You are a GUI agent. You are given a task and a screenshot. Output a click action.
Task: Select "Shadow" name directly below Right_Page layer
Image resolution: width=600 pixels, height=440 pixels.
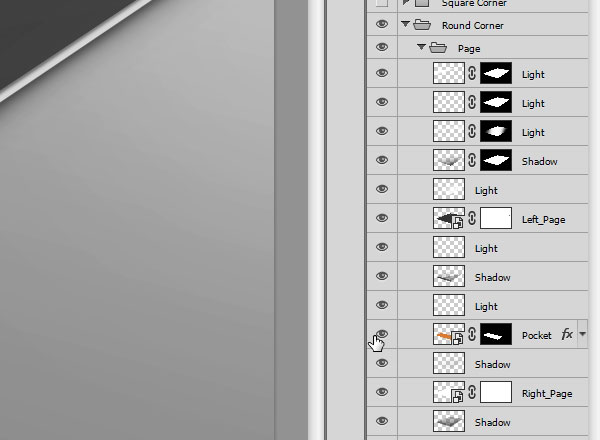pos(492,423)
